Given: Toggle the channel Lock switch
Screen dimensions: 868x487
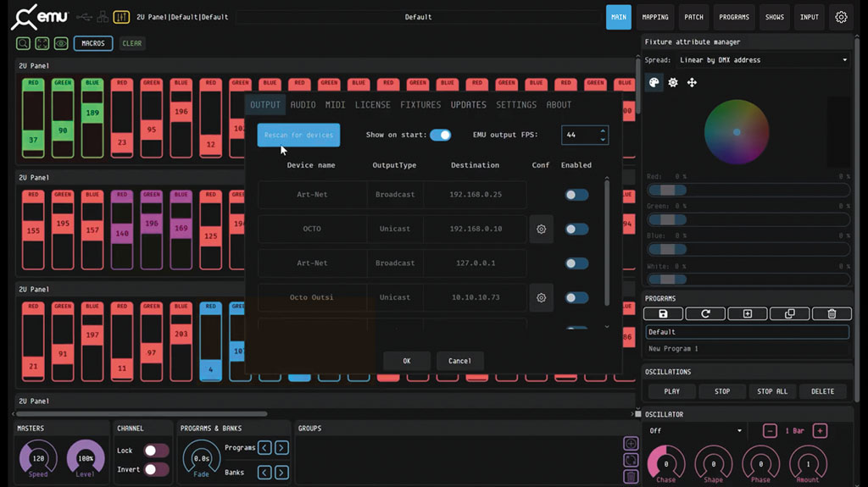Looking at the screenshot, I should [155, 451].
